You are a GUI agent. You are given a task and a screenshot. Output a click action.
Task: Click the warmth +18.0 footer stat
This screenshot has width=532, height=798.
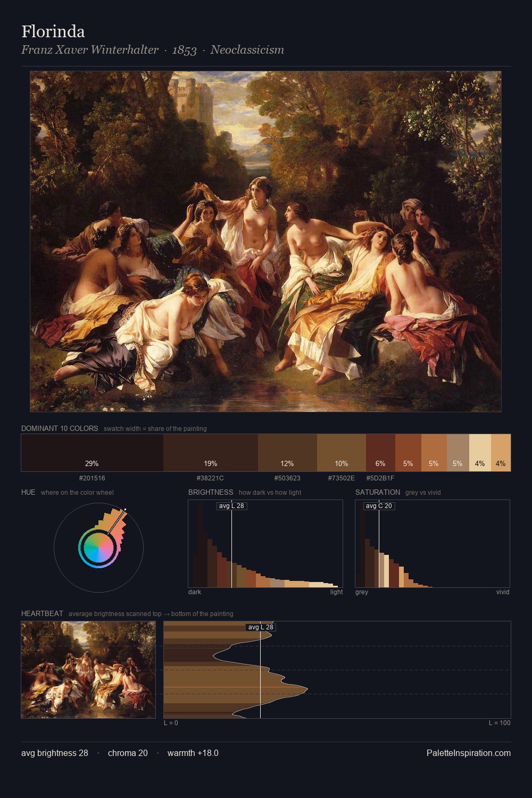point(193,753)
